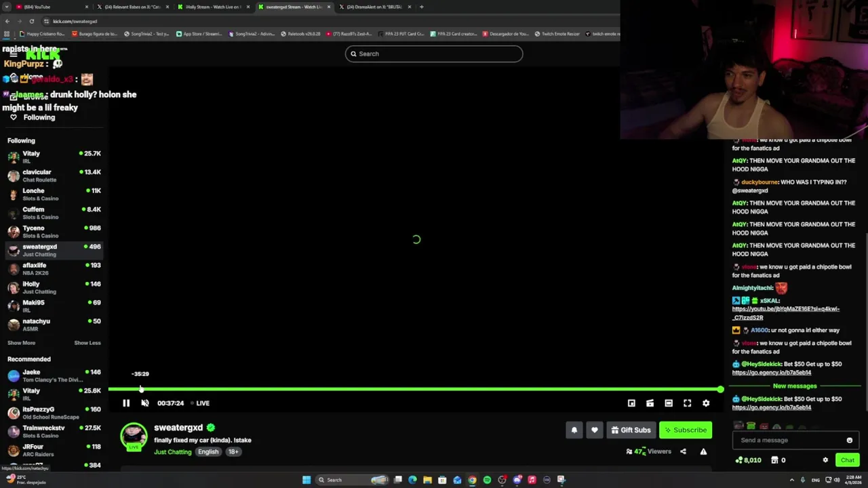Switch to Relevant Babes on X tab

tap(132, 7)
